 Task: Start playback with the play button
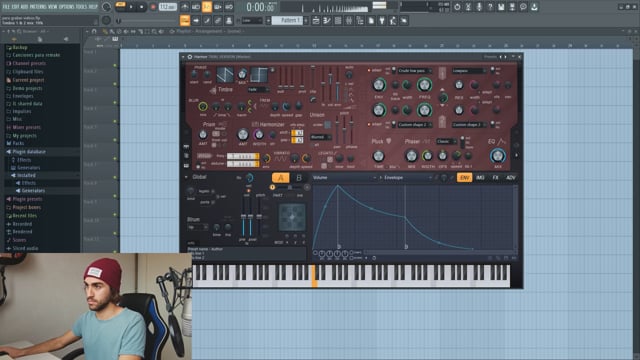coord(131,7)
